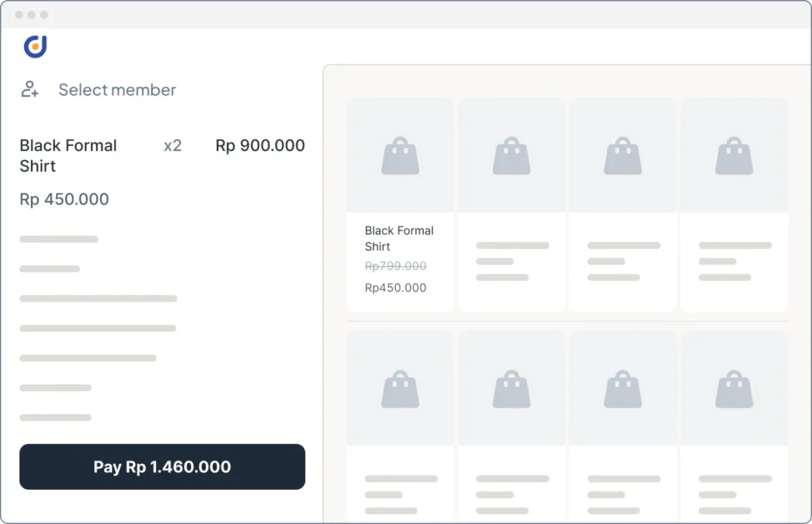Click the first placeholder line below the cart item
The height and width of the screenshot is (524, 812).
pyautogui.click(x=58, y=239)
